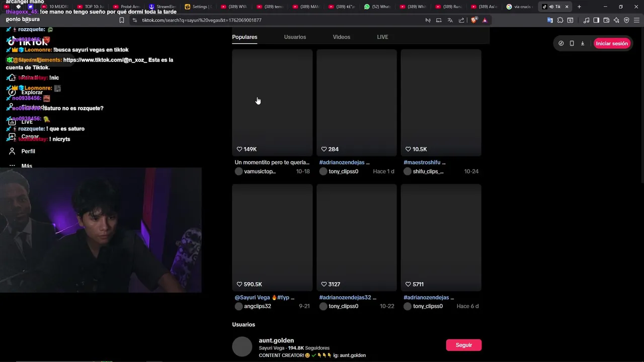
Task: Open the site settings icon in address bar
Action: pos(134,20)
